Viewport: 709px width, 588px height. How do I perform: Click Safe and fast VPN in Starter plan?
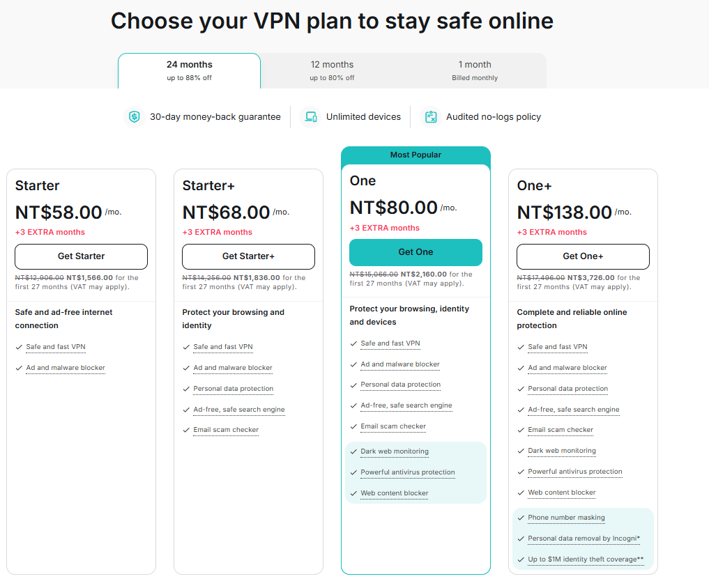pos(56,347)
